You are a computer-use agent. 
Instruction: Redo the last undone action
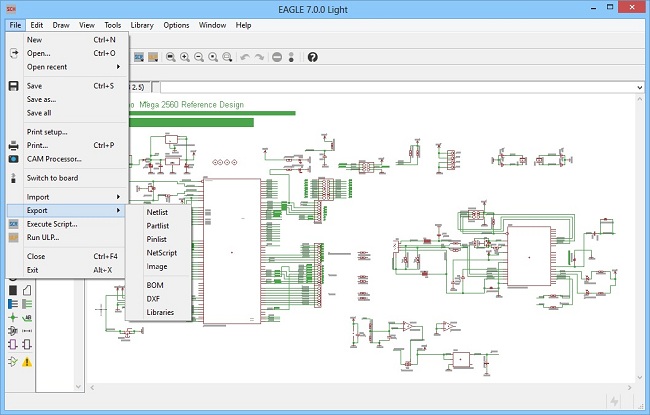click(260, 57)
